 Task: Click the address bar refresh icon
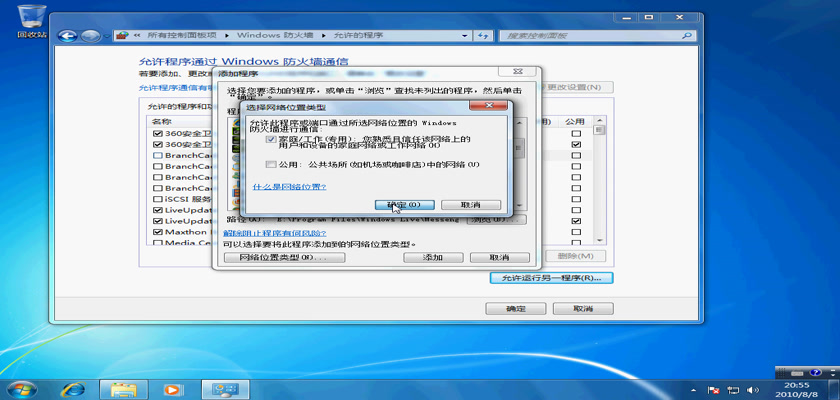pyautogui.click(x=482, y=36)
